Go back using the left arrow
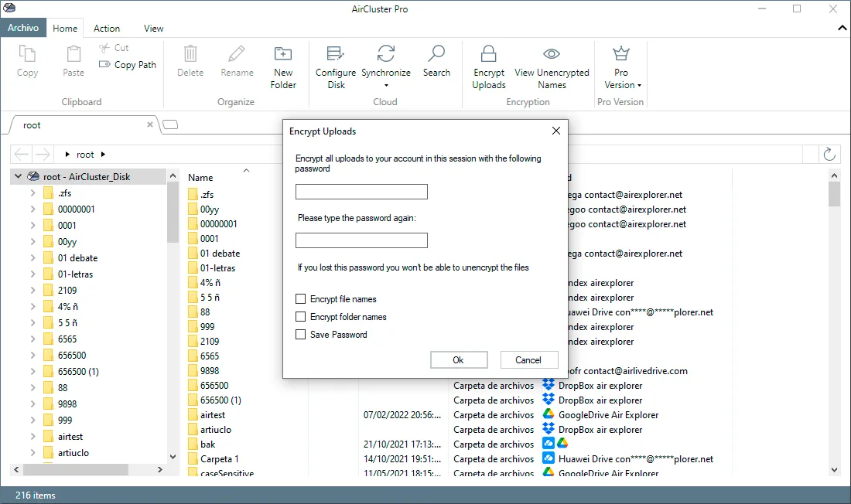 (x=22, y=154)
